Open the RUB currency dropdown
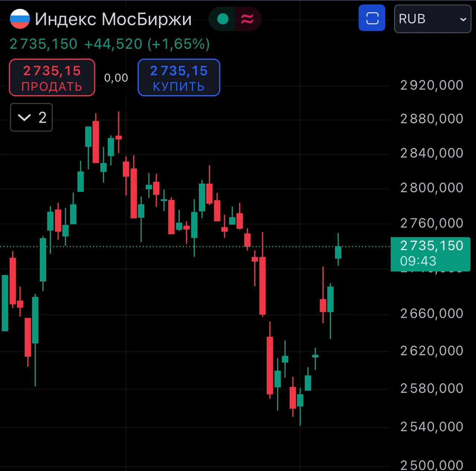 point(433,19)
